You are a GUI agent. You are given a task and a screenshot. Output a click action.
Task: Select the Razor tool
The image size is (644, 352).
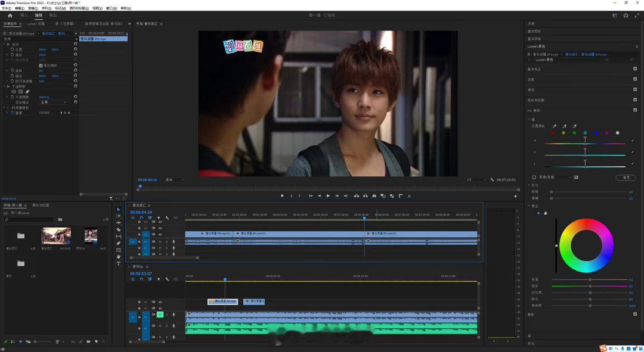118,230
